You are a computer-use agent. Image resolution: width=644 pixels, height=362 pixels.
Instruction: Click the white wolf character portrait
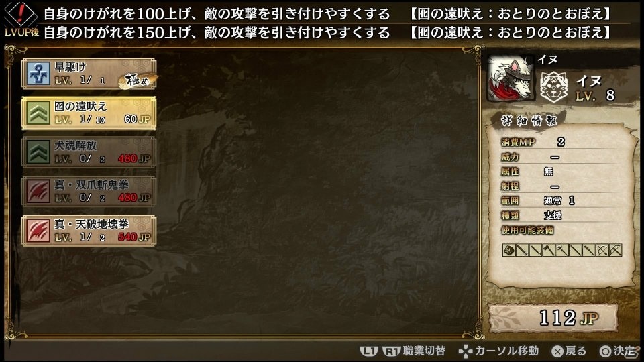pyautogui.click(x=511, y=79)
